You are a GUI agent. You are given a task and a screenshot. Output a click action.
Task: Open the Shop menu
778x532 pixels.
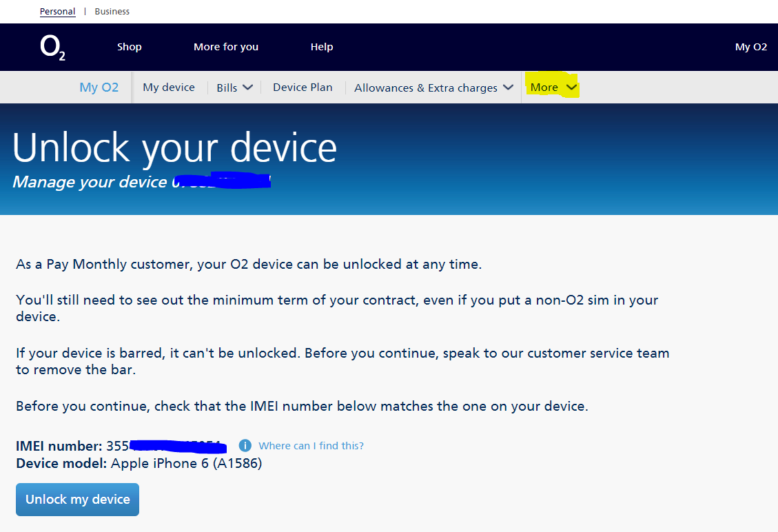tap(129, 47)
